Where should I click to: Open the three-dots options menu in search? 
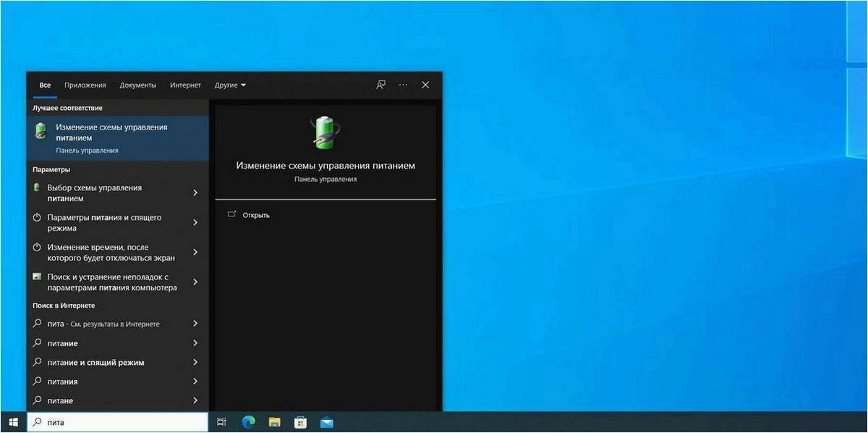click(x=404, y=85)
